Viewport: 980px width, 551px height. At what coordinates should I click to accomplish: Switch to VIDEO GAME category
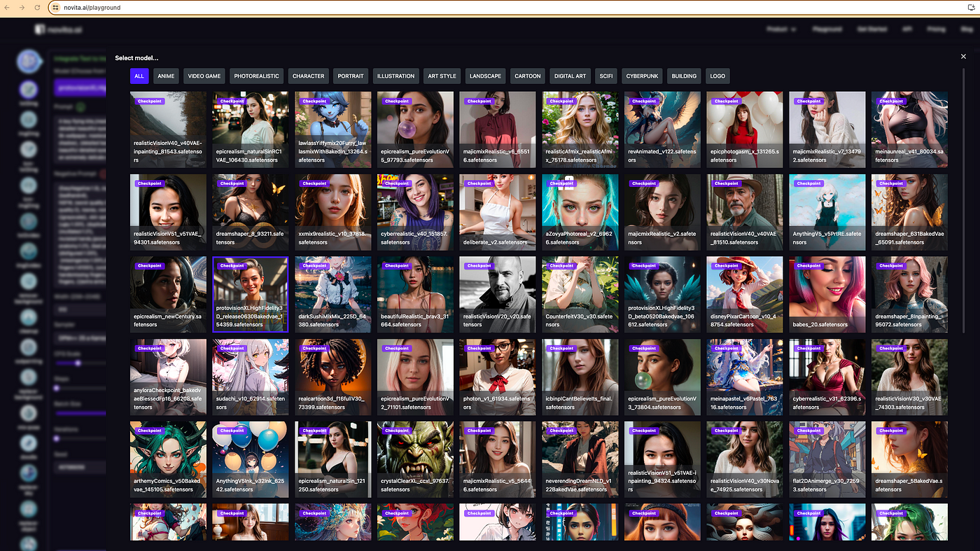tap(204, 76)
